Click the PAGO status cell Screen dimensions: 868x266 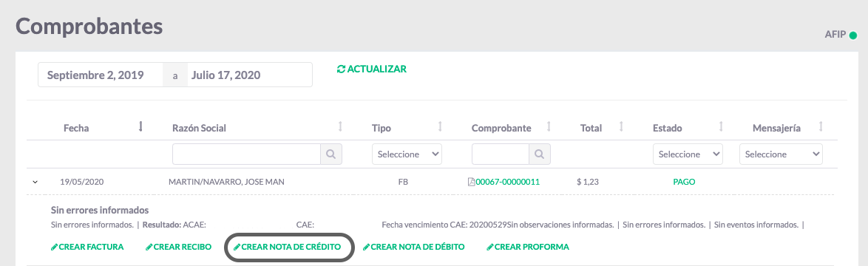[684, 181]
